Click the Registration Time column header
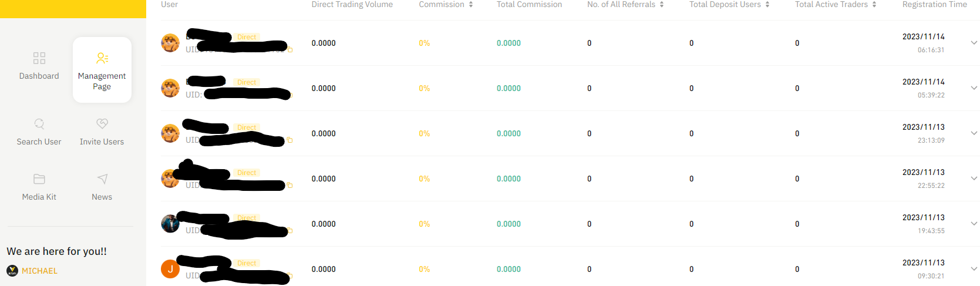This screenshot has height=286, width=980. pos(935,5)
